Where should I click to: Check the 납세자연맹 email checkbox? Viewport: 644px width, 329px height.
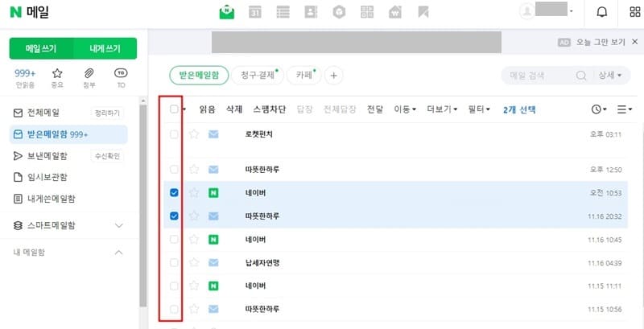point(175,263)
